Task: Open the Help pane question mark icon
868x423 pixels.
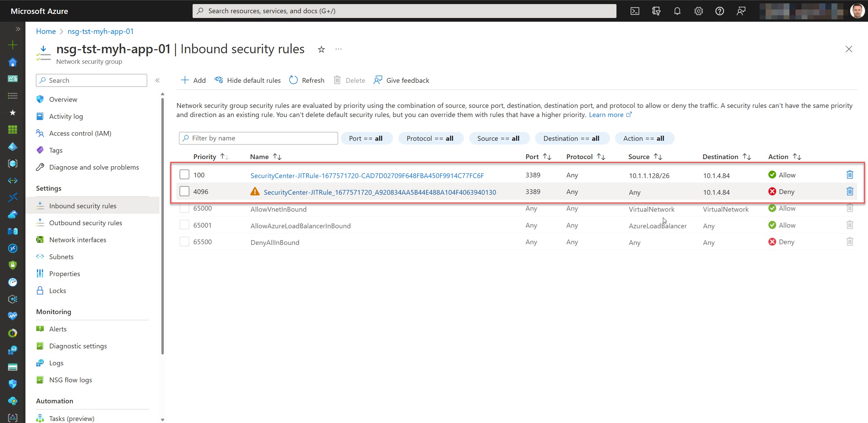Action: point(720,11)
